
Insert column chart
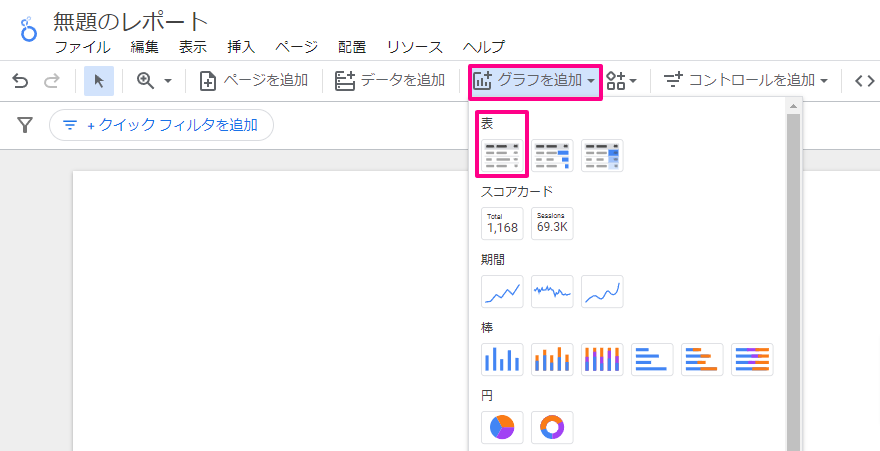pyautogui.click(x=502, y=360)
